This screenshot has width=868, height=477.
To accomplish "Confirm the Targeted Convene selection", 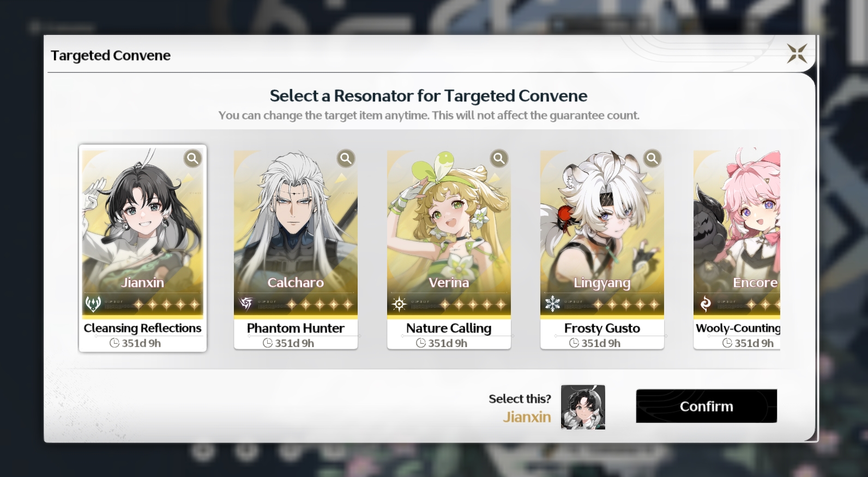I will tap(706, 406).
